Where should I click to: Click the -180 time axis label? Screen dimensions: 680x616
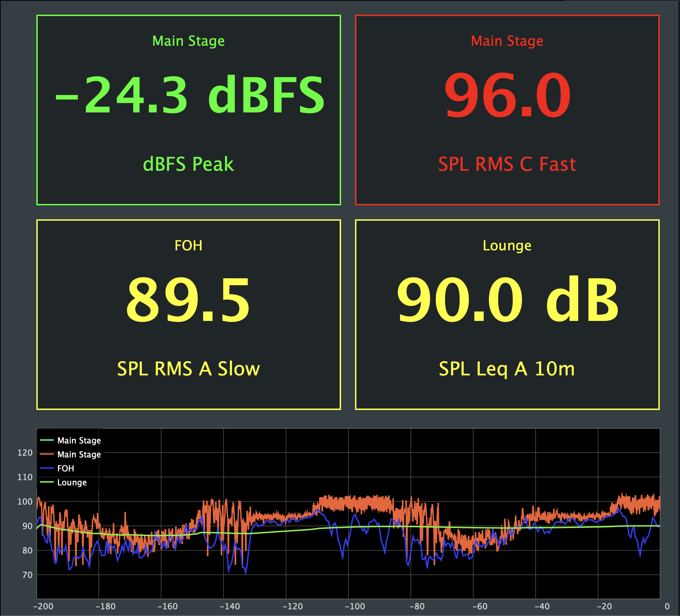tap(106, 606)
